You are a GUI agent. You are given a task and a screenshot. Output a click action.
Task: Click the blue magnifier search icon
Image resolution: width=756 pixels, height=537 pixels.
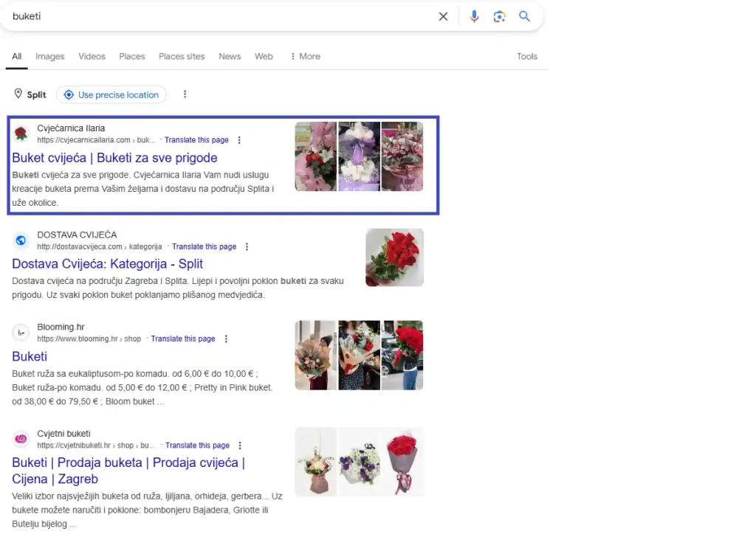pyautogui.click(x=525, y=16)
